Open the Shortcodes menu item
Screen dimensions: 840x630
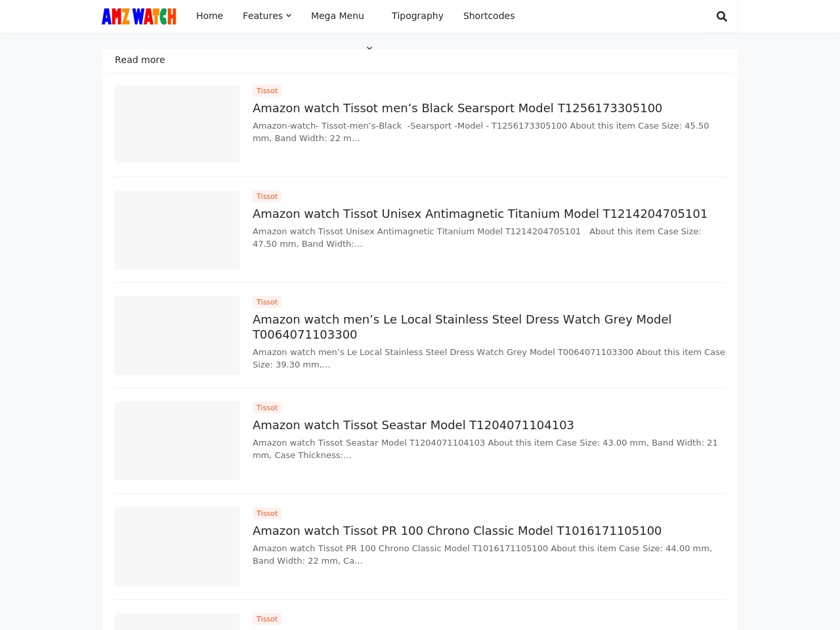pyautogui.click(x=489, y=16)
